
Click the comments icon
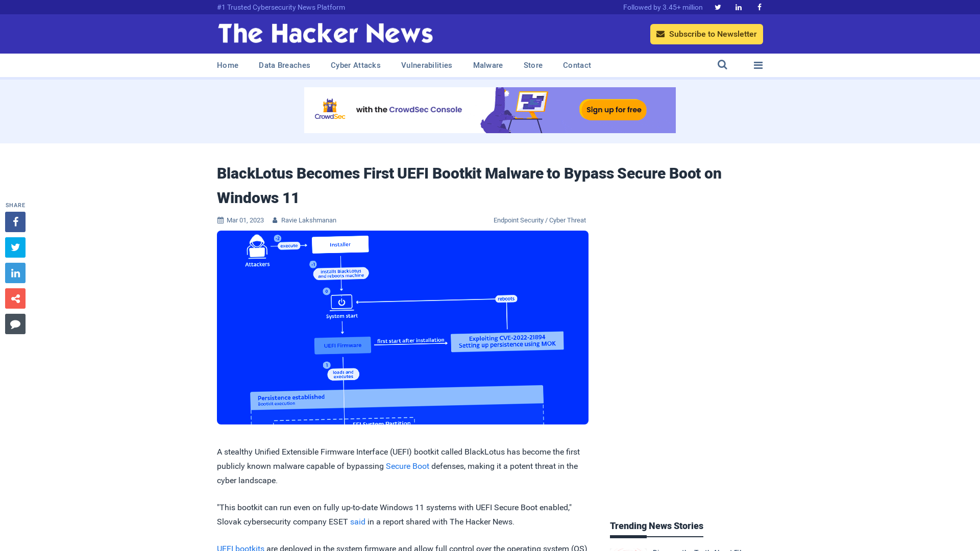click(x=15, y=323)
